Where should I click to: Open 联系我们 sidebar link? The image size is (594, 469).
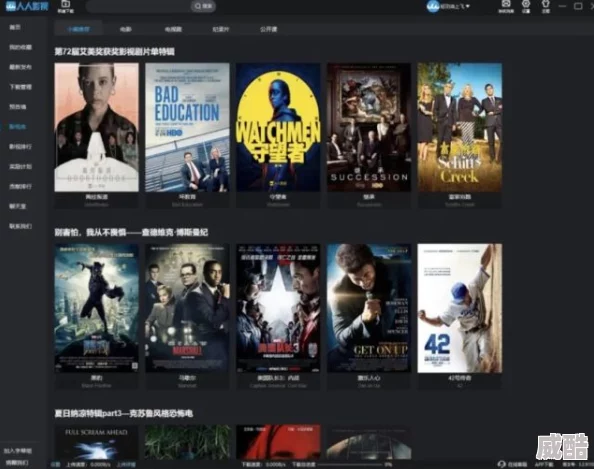[20, 226]
